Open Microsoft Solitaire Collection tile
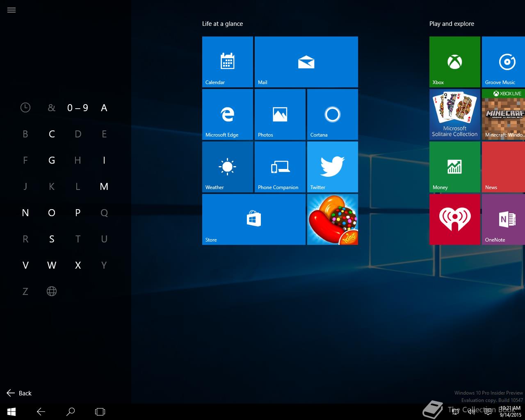Image resolution: width=525 pixels, height=420 pixels. (455, 114)
